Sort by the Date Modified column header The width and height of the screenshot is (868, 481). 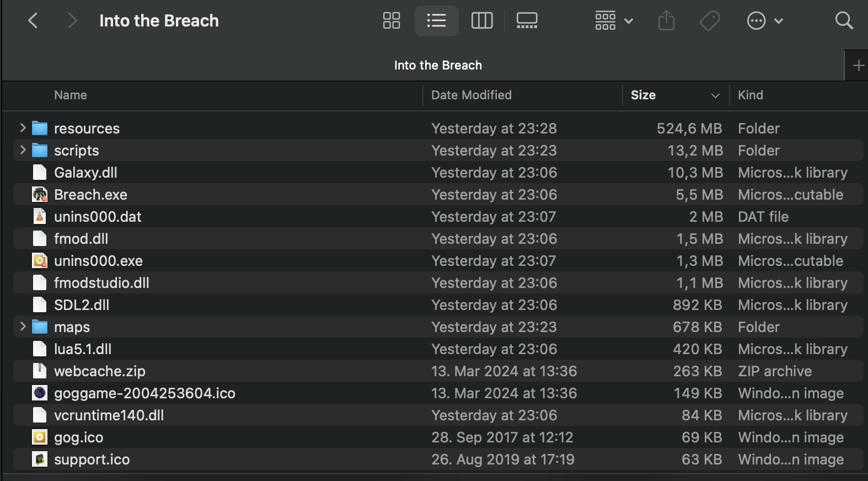pyautogui.click(x=471, y=95)
